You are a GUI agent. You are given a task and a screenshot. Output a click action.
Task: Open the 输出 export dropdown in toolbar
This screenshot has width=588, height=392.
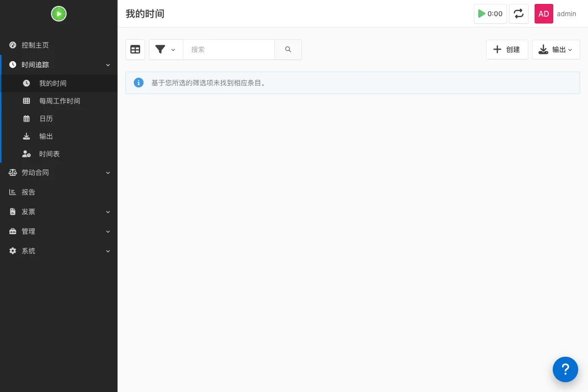(556, 49)
